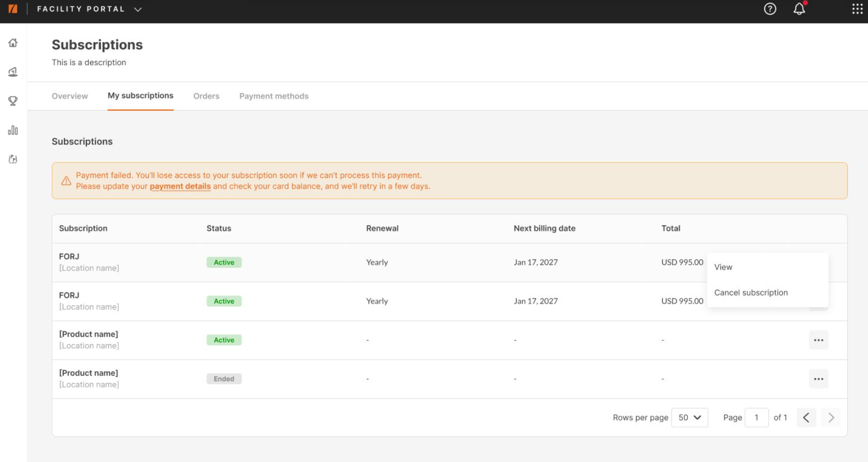Open the bar chart analytics icon
This screenshot has width=868, height=462.
(x=13, y=130)
